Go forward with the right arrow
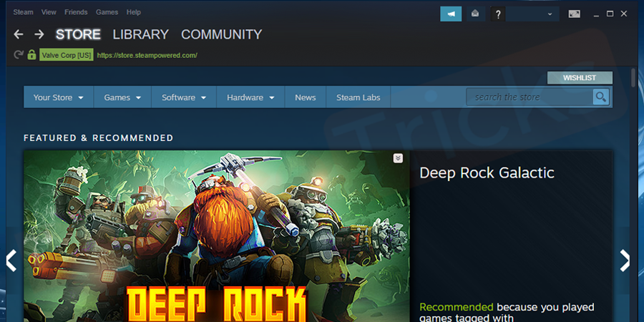 pyautogui.click(x=39, y=34)
